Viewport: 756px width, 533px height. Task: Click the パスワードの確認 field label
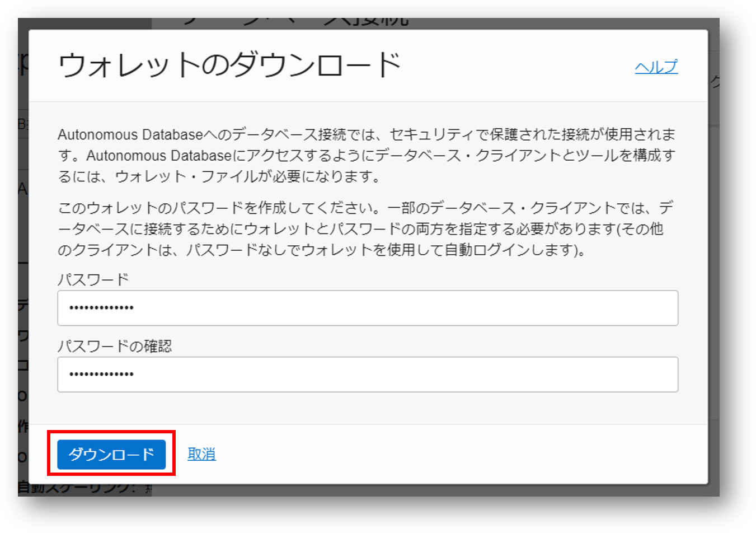[115, 346]
